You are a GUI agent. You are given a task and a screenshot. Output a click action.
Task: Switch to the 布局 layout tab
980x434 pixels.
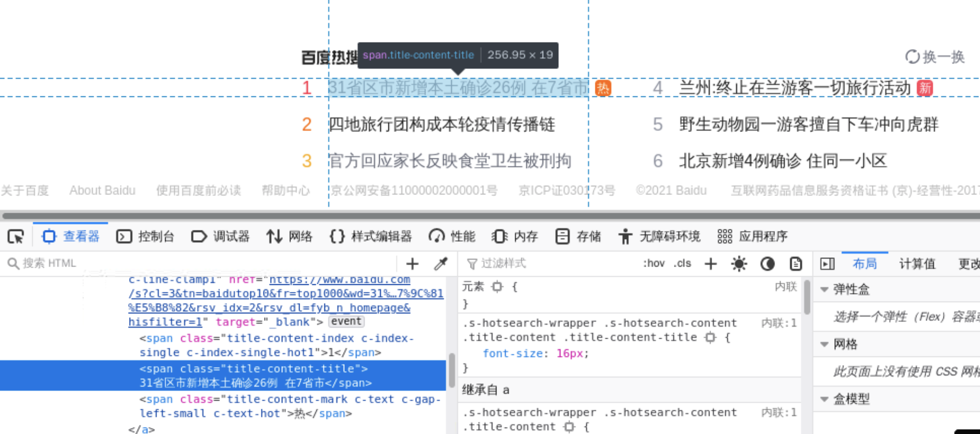click(865, 263)
